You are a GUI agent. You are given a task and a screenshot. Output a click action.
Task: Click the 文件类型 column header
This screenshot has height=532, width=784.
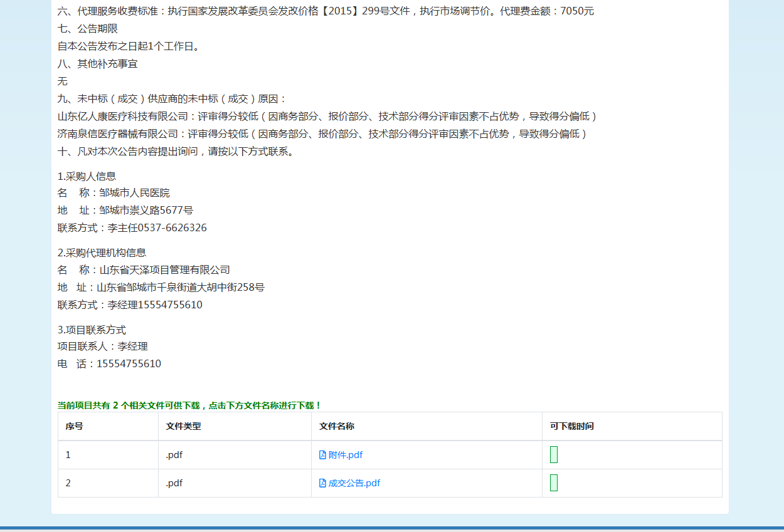183,426
